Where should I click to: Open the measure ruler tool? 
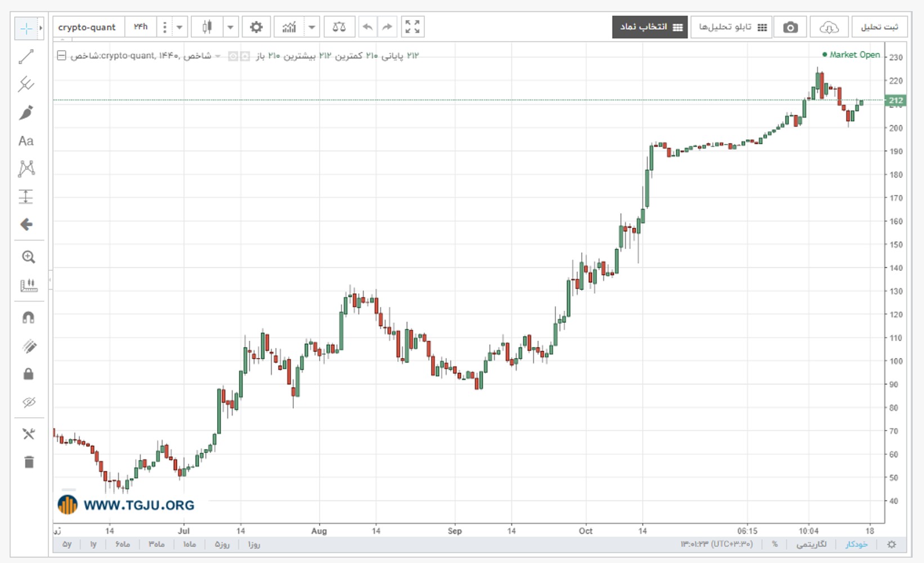29,285
